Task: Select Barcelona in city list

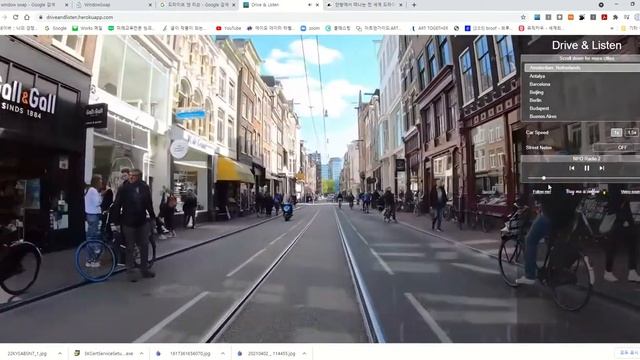Action: pos(540,84)
